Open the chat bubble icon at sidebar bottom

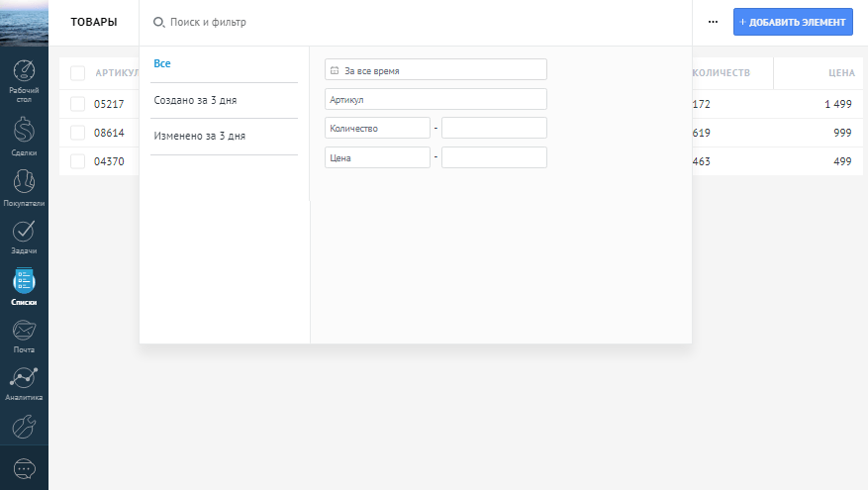click(24, 468)
